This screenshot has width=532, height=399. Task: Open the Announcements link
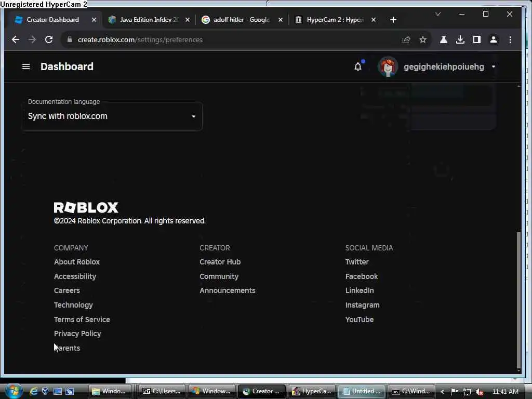point(228,291)
